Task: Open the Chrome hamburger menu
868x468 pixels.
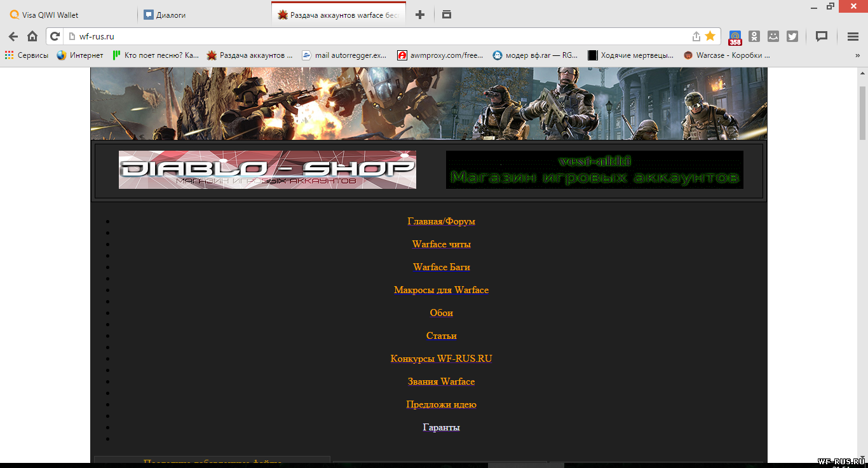Action: 853,36
